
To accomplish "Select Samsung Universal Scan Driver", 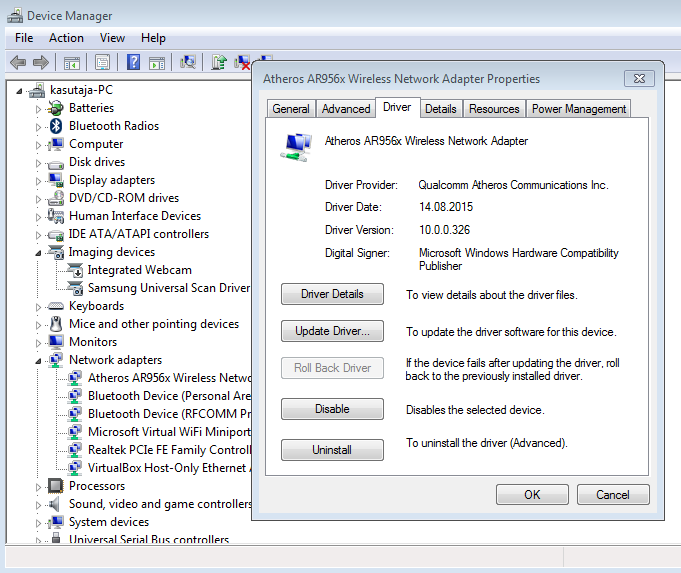I will tap(169, 288).
